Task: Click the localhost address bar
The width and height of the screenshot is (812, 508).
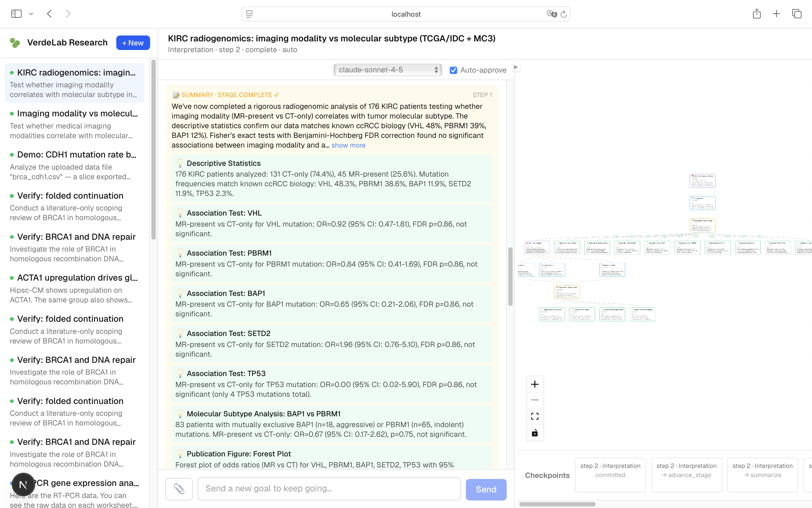Action: (406, 14)
